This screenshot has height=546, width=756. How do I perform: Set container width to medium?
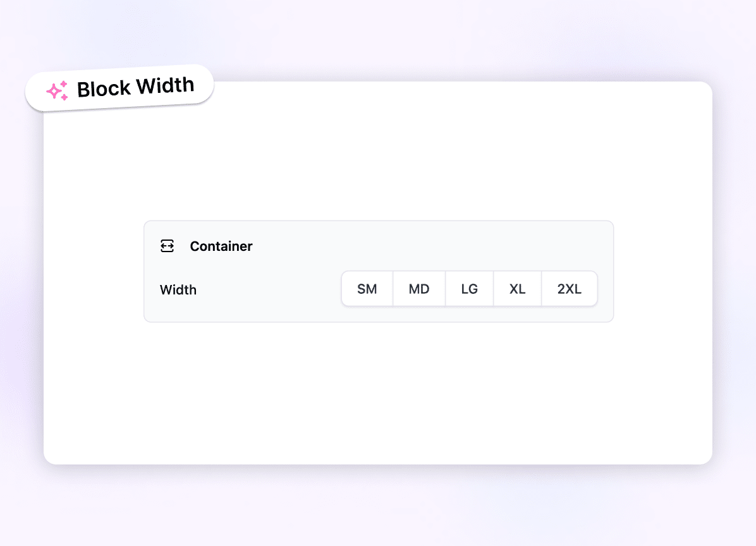coord(419,289)
